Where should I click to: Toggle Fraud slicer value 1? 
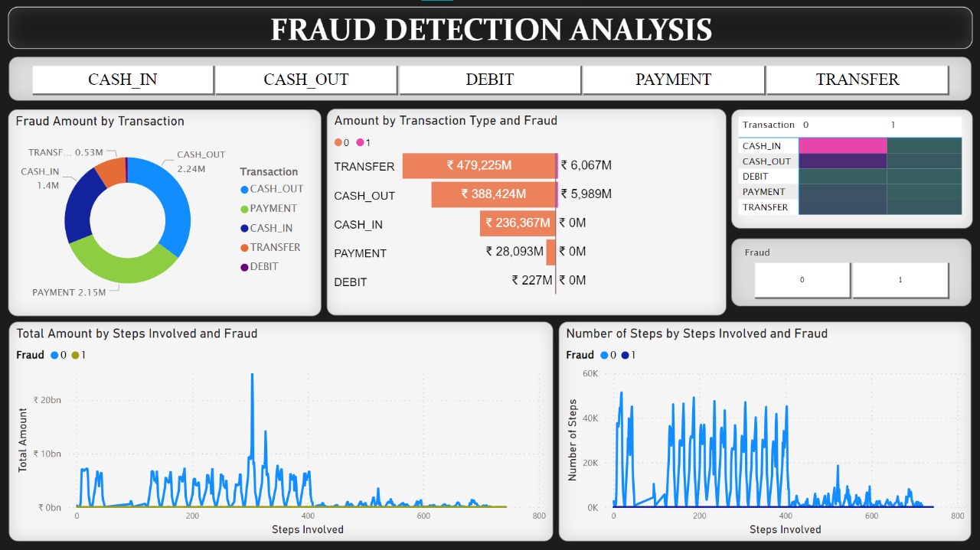(x=900, y=280)
